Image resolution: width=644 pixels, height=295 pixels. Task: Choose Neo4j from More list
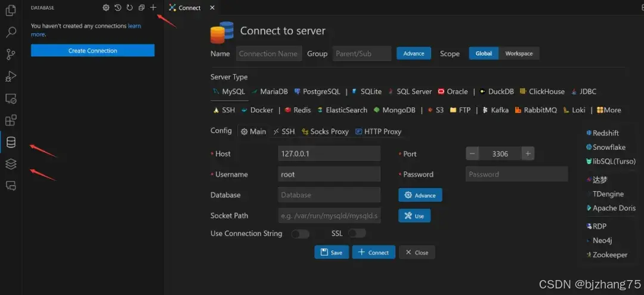click(600, 241)
